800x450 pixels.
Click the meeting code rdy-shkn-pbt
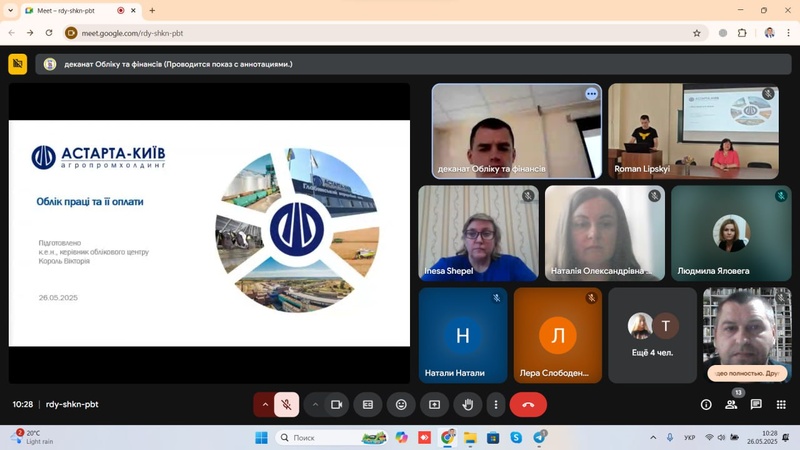point(72,404)
